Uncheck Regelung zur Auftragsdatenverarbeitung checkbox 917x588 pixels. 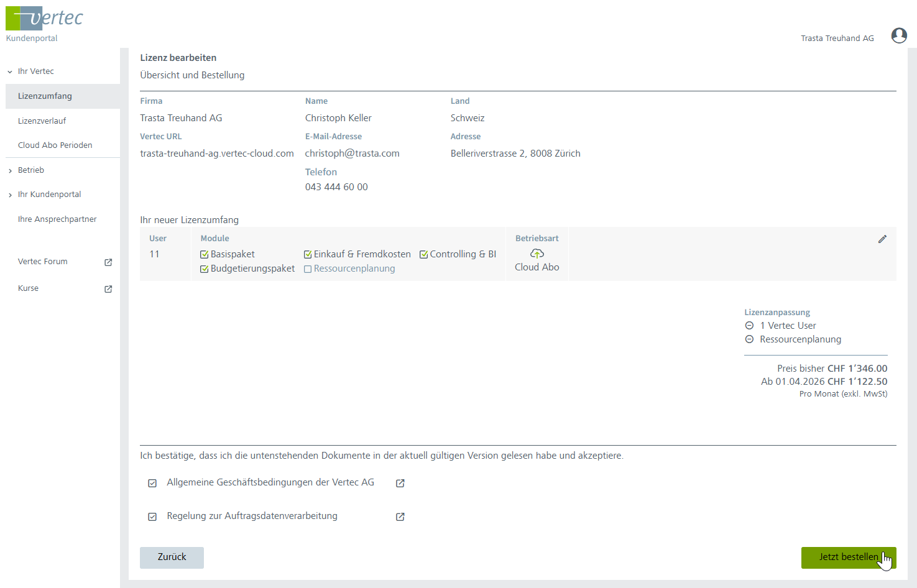pos(152,517)
